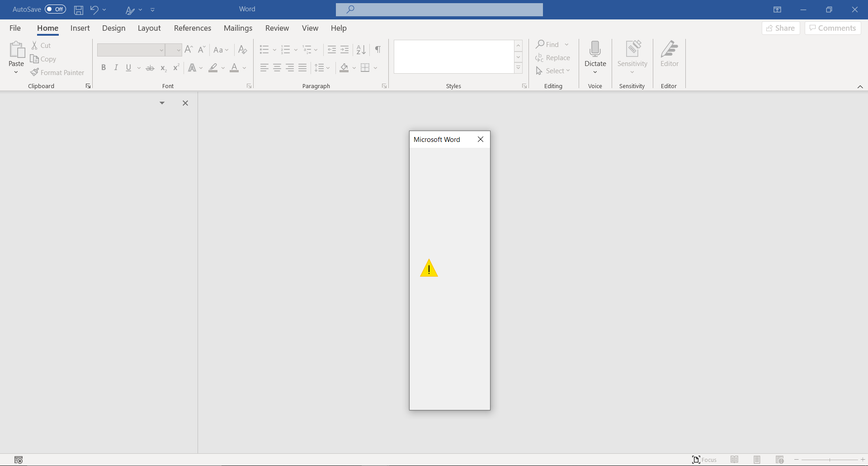Click the Copy button
The height and width of the screenshot is (466, 868).
43,59
